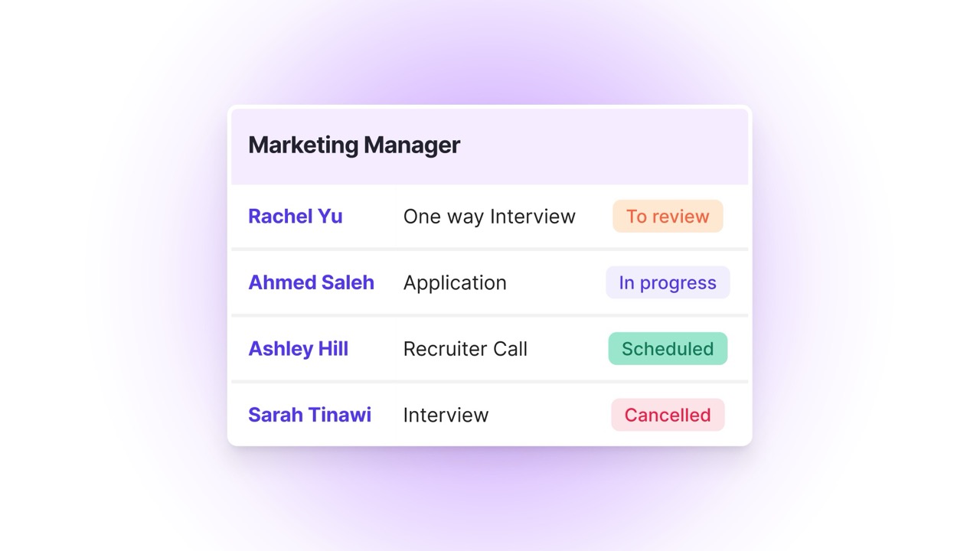
Task: Select Sarah Tinawi's candidate row
Action: click(489, 414)
